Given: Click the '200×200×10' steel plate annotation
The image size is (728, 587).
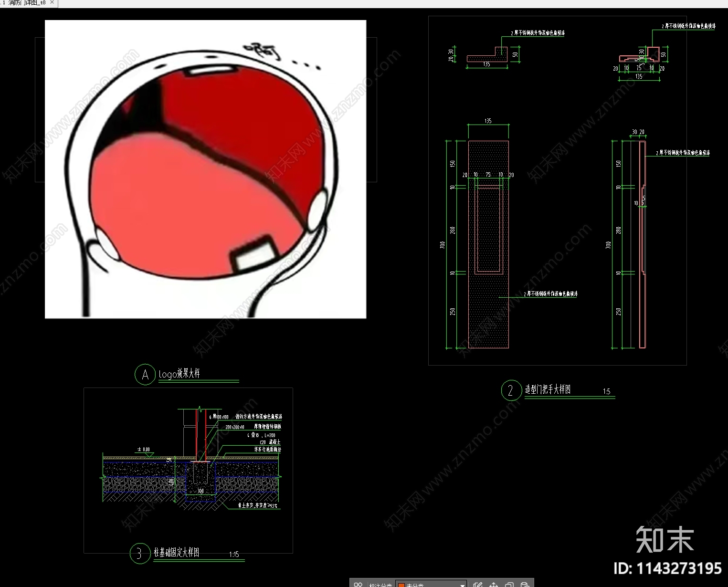Looking at the screenshot, I should 234,427.
